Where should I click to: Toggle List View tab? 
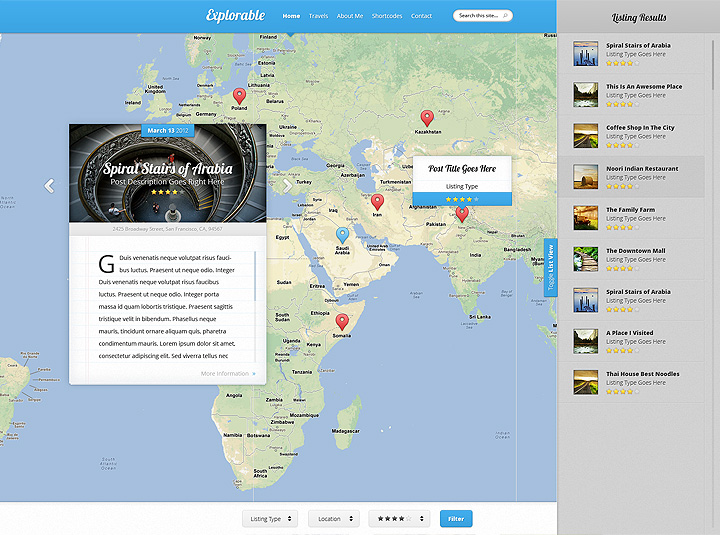pos(551,267)
